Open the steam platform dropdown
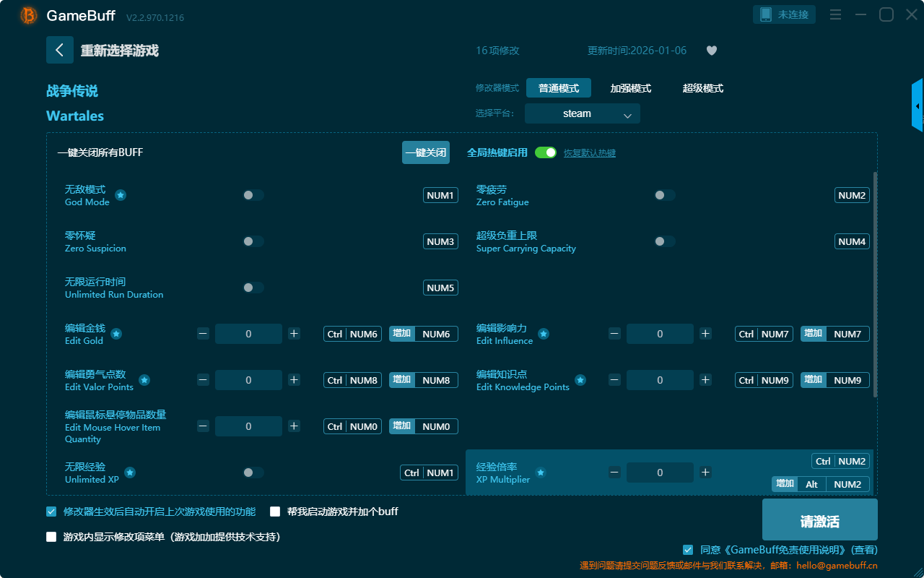The image size is (924, 578). click(x=582, y=113)
